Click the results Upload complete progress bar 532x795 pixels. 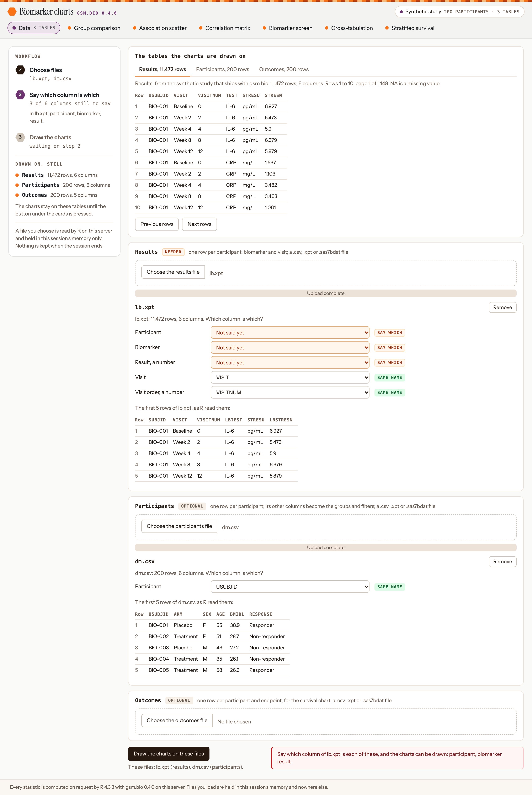[326, 293]
